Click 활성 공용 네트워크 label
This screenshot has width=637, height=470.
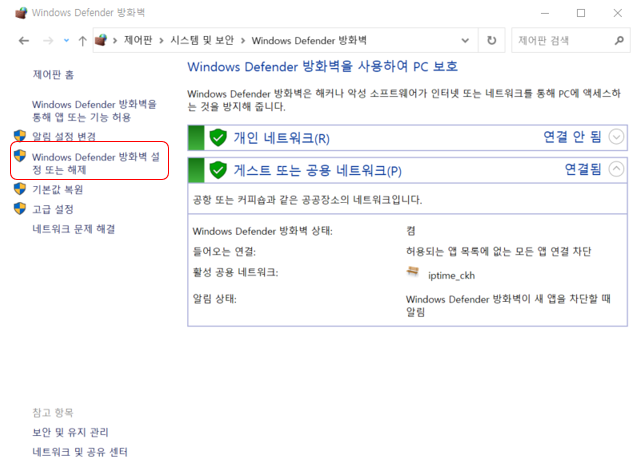pyautogui.click(x=236, y=272)
